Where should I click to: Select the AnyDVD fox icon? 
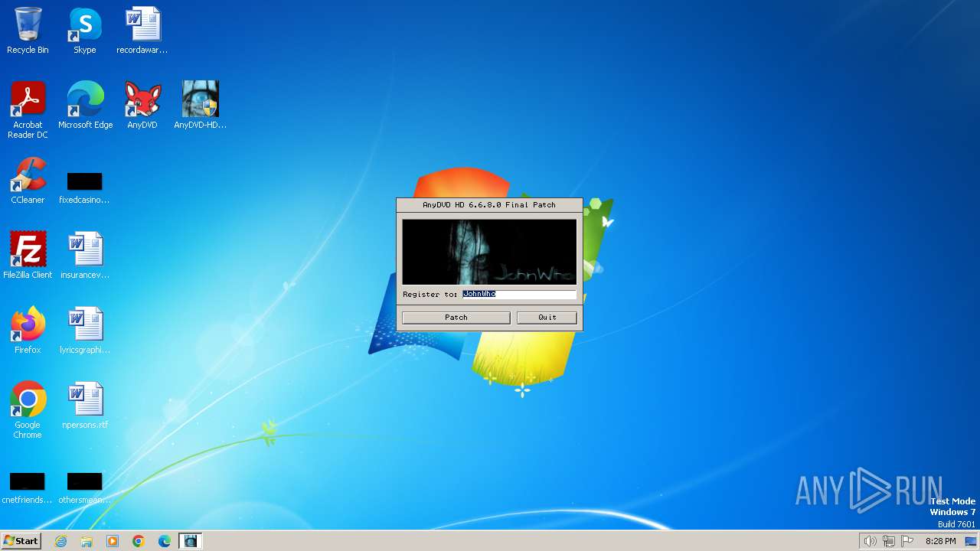point(142,106)
